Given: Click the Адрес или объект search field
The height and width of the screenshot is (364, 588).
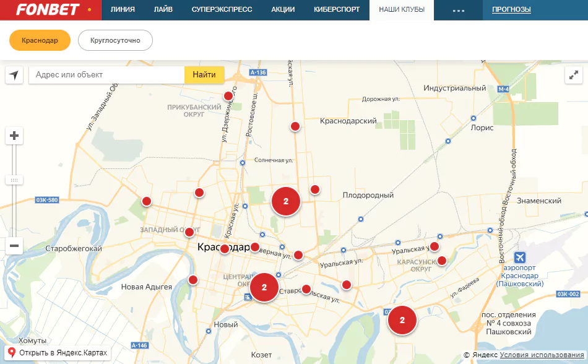Looking at the screenshot, I should [x=106, y=75].
